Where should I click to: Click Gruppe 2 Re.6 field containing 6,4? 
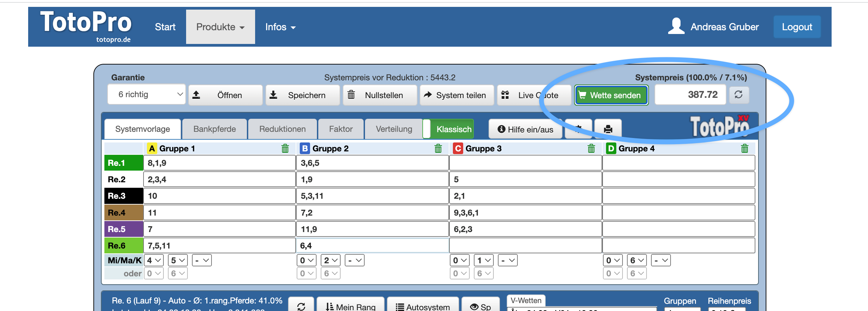[373, 245]
